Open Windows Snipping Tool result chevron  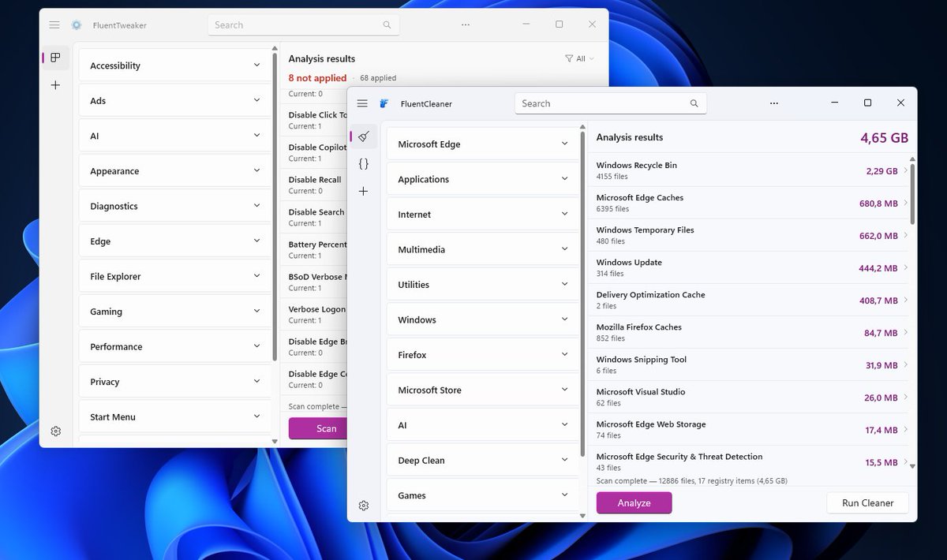pos(905,364)
